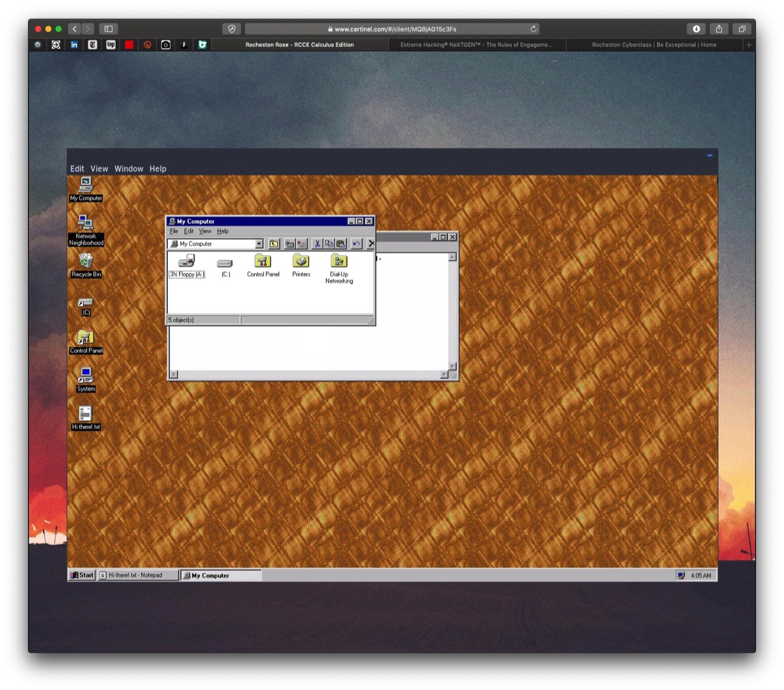The height and width of the screenshot is (690, 784).
Task: Open My Computer desktop icon
Action: (x=86, y=189)
